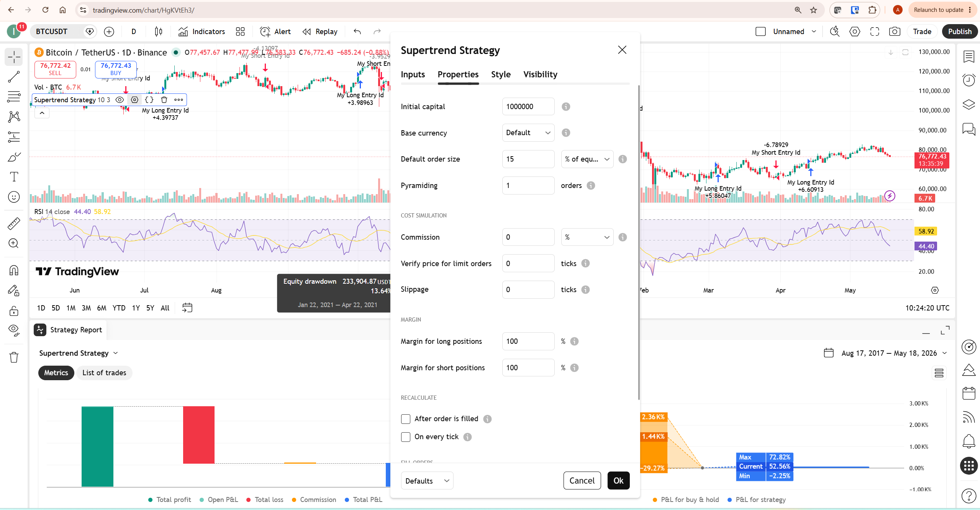Delete Supertrend Strategy from the chart legend
Viewport: 980px width, 510px height.
164,100
